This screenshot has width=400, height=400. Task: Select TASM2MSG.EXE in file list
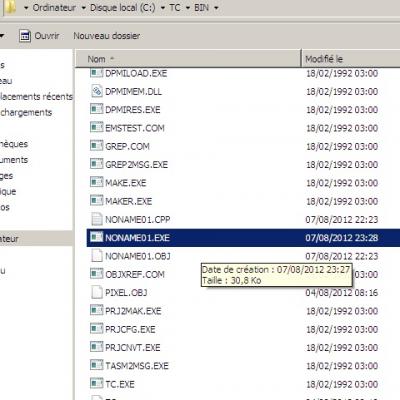(137, 366)
